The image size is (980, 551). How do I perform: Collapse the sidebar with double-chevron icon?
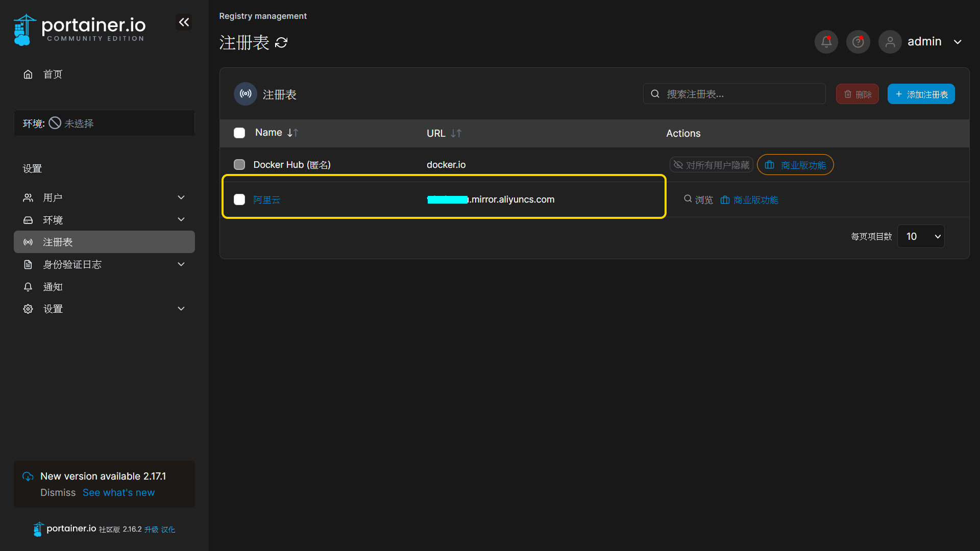pyautogui.click(x=184, y=22)
